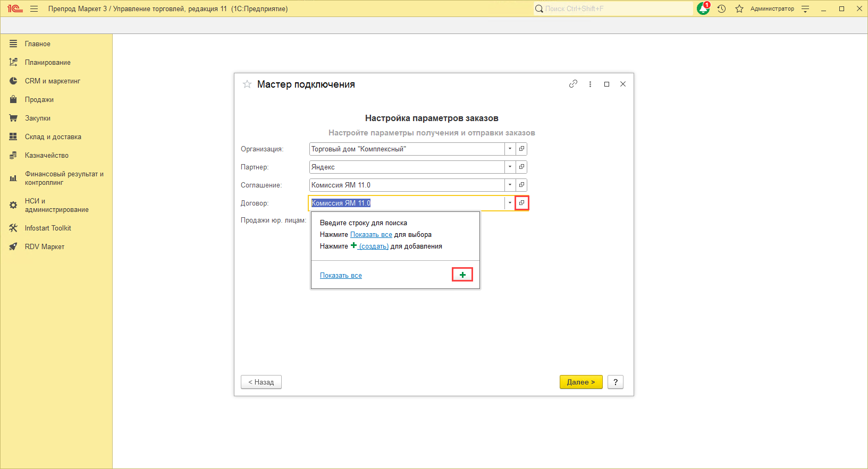Expand the Организация dropdown list
868x469 pixels.
coord(510,149)
